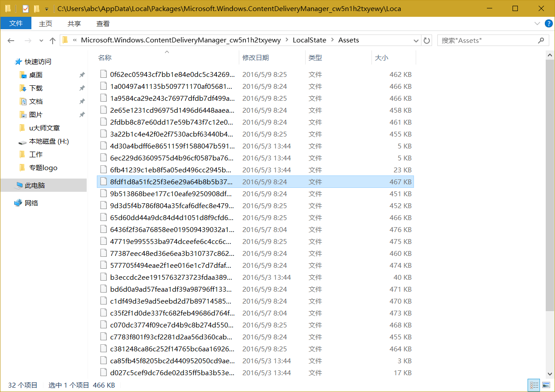Open 本地磁盘 (H:) in navigation pane
Screen dimensions: 555x392
[49, 141]
